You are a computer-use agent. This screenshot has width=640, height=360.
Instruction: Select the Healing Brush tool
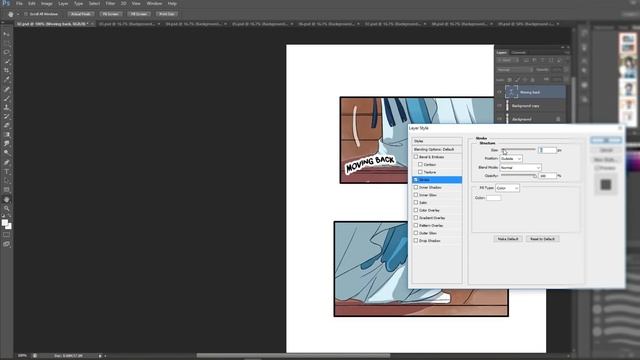[x=7, y=89]
